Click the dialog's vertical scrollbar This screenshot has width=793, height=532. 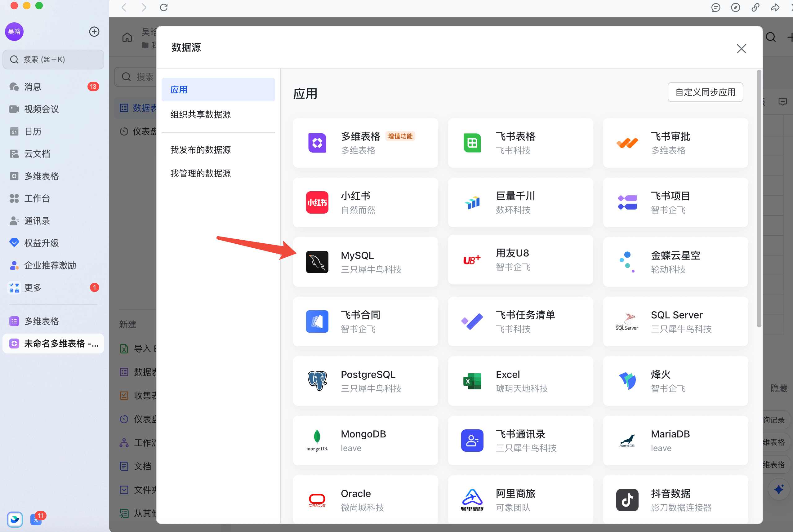[x=759, y=199]
